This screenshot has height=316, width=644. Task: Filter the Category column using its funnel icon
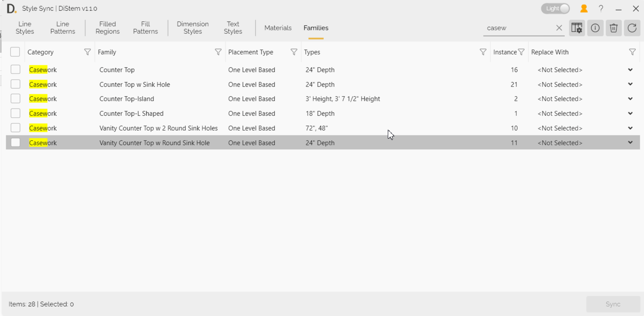(x=87, y=51)
